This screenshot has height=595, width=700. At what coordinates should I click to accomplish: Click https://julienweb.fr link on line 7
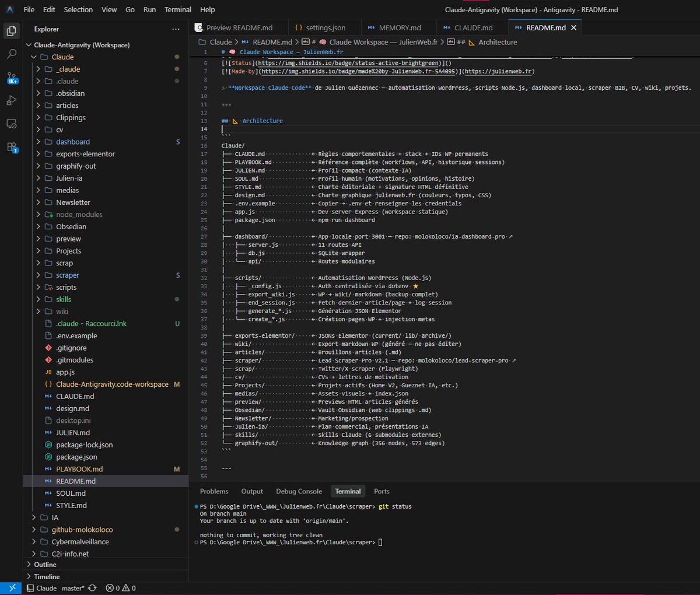pyautogui.click(x=498, y=71)
